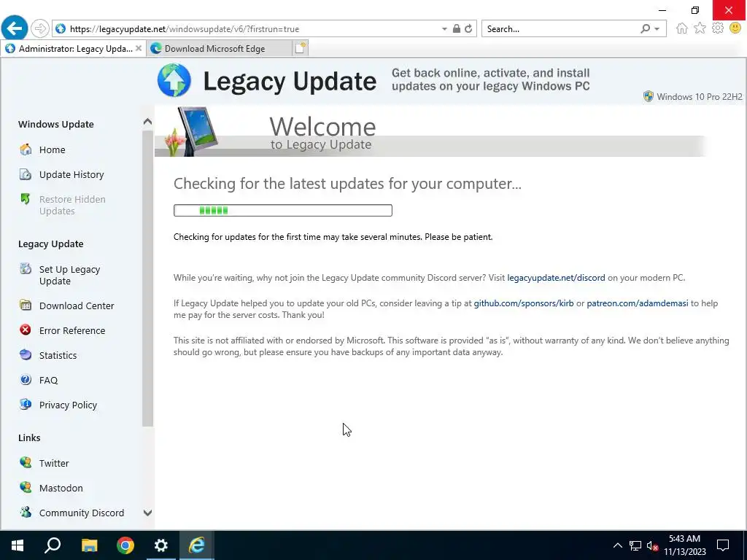Open browser Home page icon
The image size is (747, 560).
pyautogui.click(x=682, y=28)
